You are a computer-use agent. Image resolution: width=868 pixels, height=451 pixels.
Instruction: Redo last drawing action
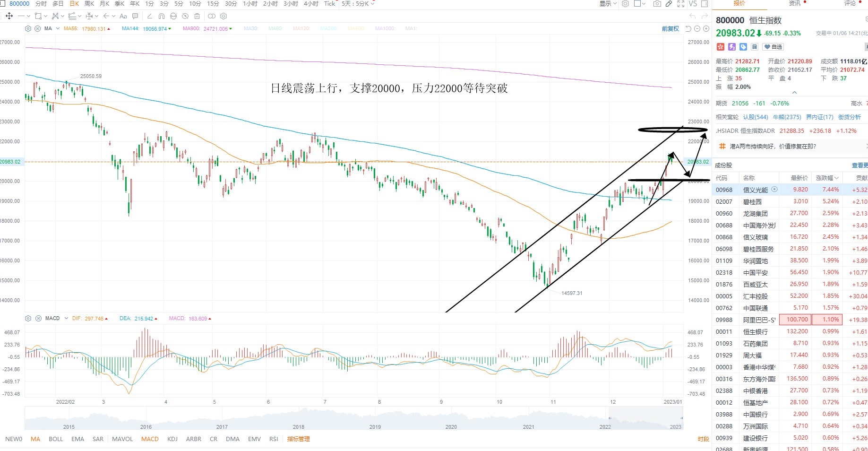click(x=705, y=16)
